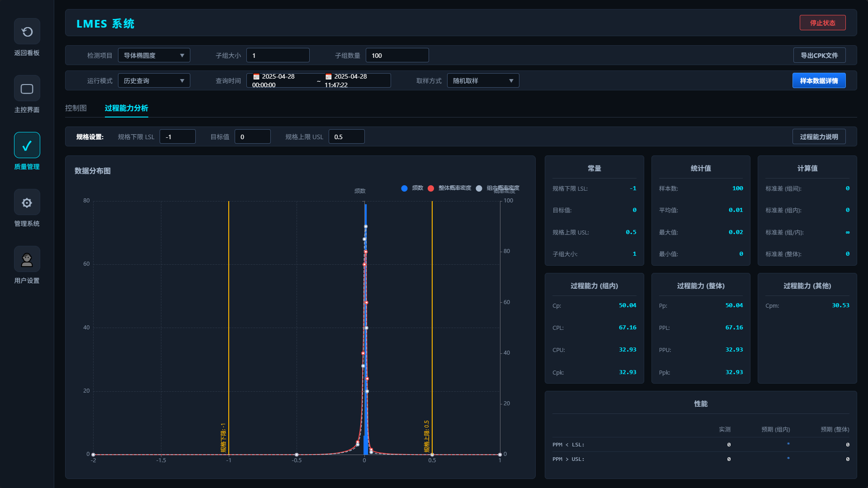
Task: Click the LMES 系统 title
Action: (105, 23)
